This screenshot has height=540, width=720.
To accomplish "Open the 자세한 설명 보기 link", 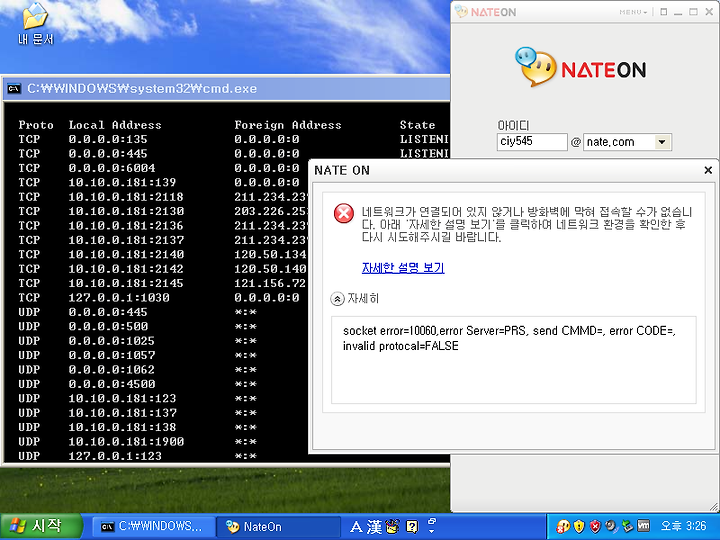I will tap(403, 268).
